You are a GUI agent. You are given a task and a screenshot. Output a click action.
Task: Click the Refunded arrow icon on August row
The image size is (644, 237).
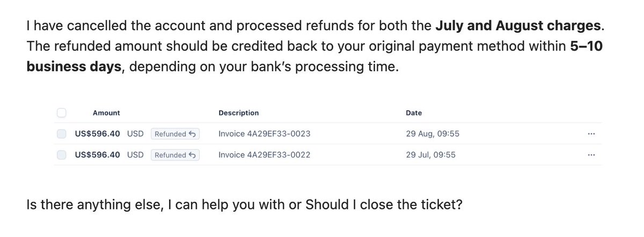pyautogui.click(x=192, y=134)
